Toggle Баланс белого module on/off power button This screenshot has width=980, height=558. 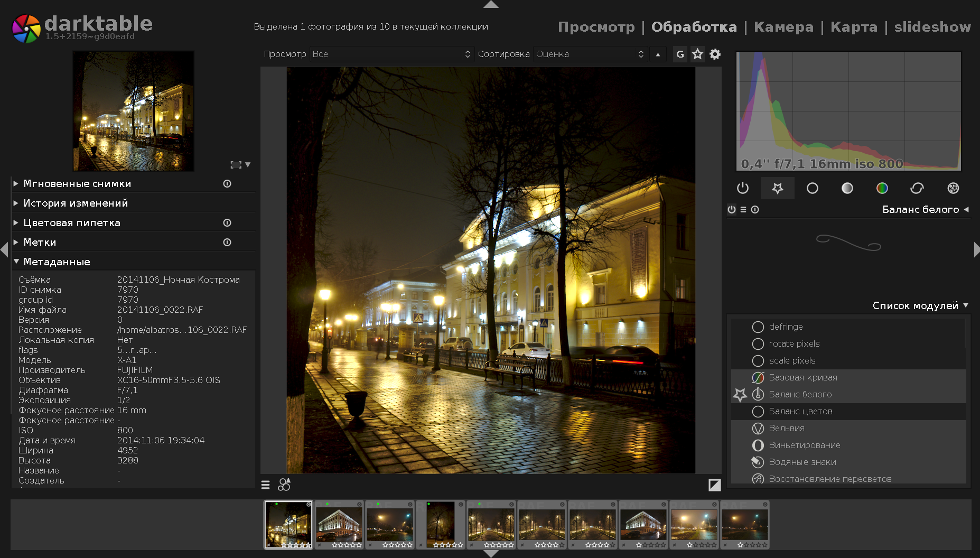(x=732, y=210)
